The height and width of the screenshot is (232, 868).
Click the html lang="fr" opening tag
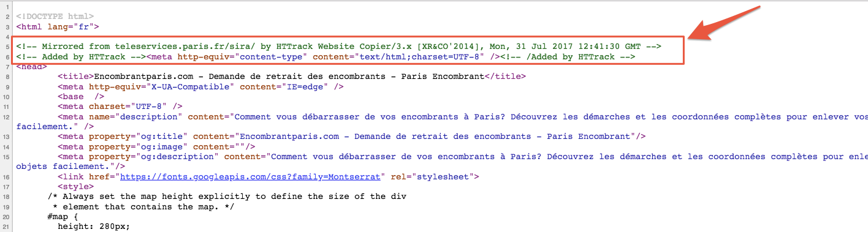pos(58,27)
